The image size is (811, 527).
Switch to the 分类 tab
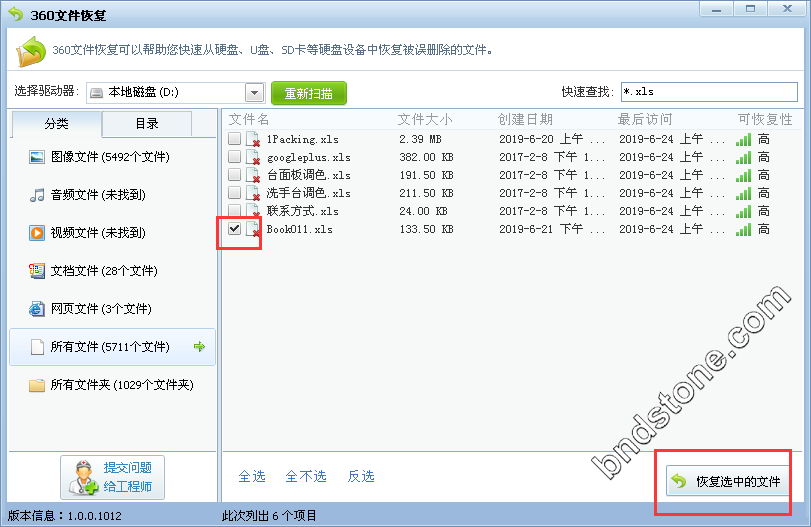pyautogui.click(x=56, y=124)
